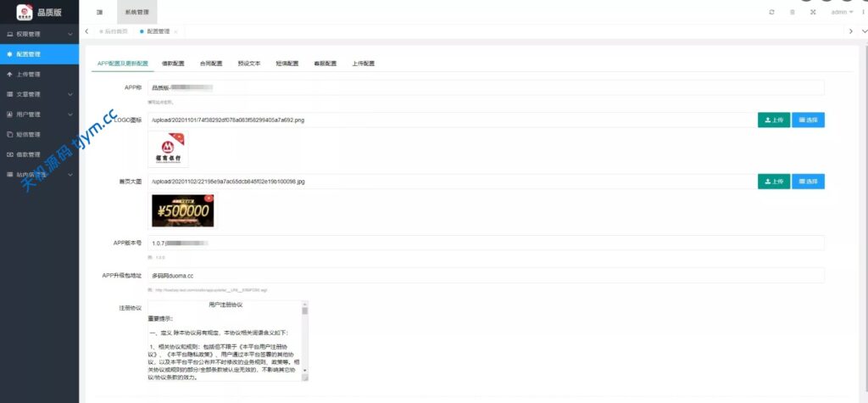
Task: Expand the 权限管理 sidebar menu
Action: (39, 34)
